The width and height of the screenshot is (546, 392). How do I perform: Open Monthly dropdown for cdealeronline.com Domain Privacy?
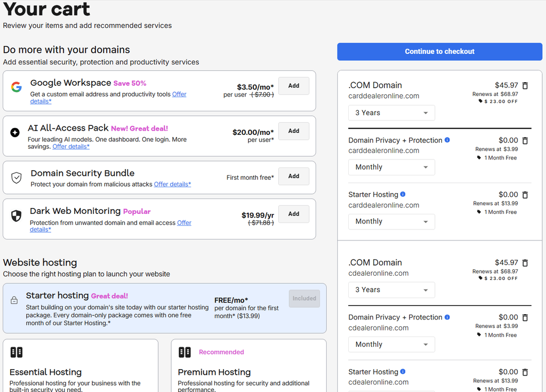click(391, 344)
